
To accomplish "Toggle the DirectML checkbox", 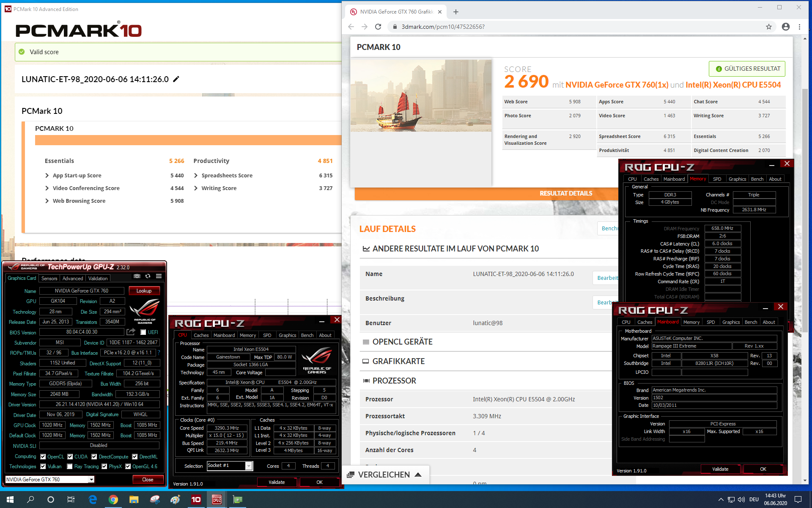I will (135, 457).
